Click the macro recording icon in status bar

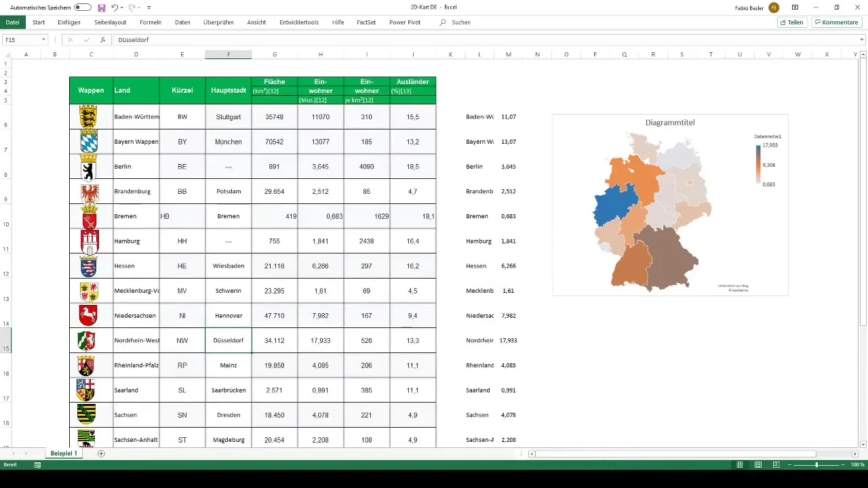click(37, 465)
